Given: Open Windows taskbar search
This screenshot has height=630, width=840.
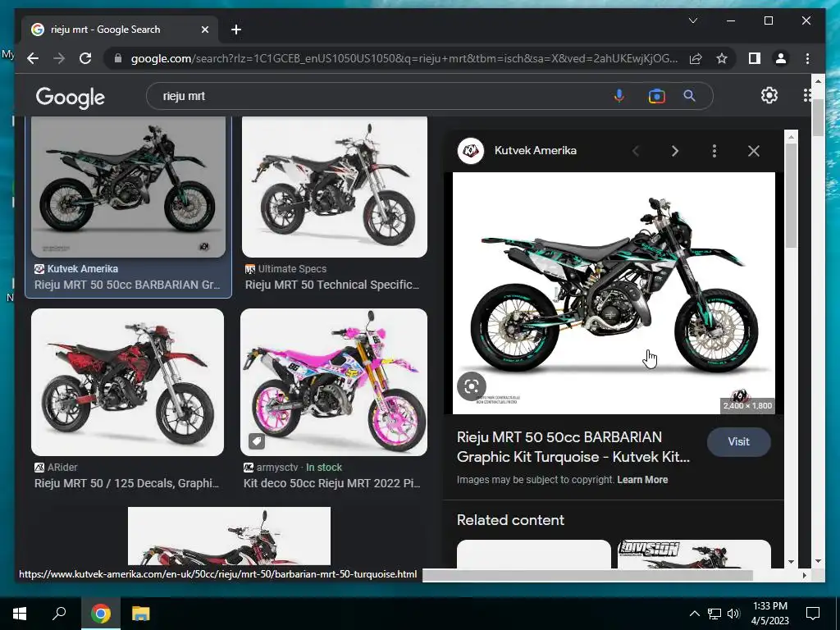Looking at the screenshot, I should [x=59, y=614].
